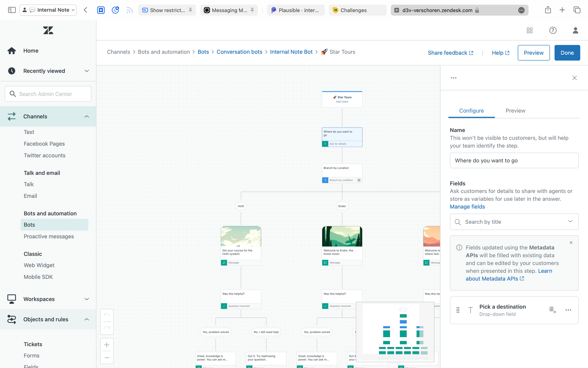The image size is (588, 368).
Task: Open step options ellipsis in side panel
Action: click(453, 78)
